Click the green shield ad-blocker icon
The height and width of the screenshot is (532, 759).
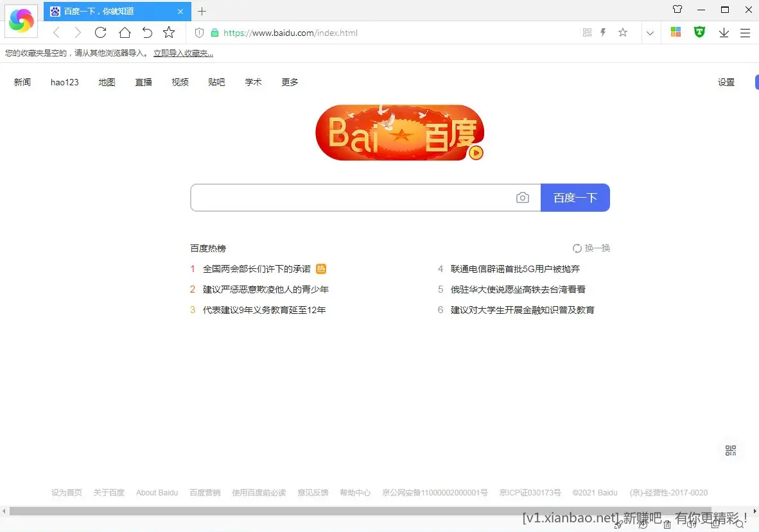699,32
